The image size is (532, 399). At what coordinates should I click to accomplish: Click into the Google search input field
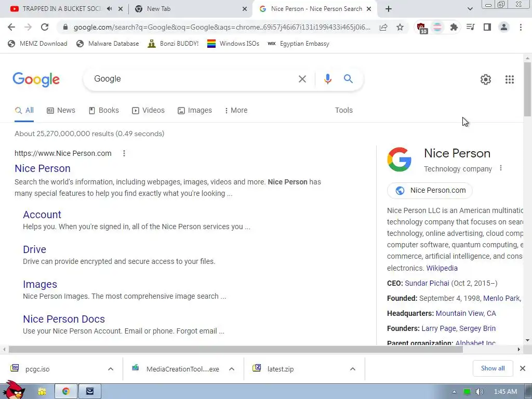[x=193, y=79]
